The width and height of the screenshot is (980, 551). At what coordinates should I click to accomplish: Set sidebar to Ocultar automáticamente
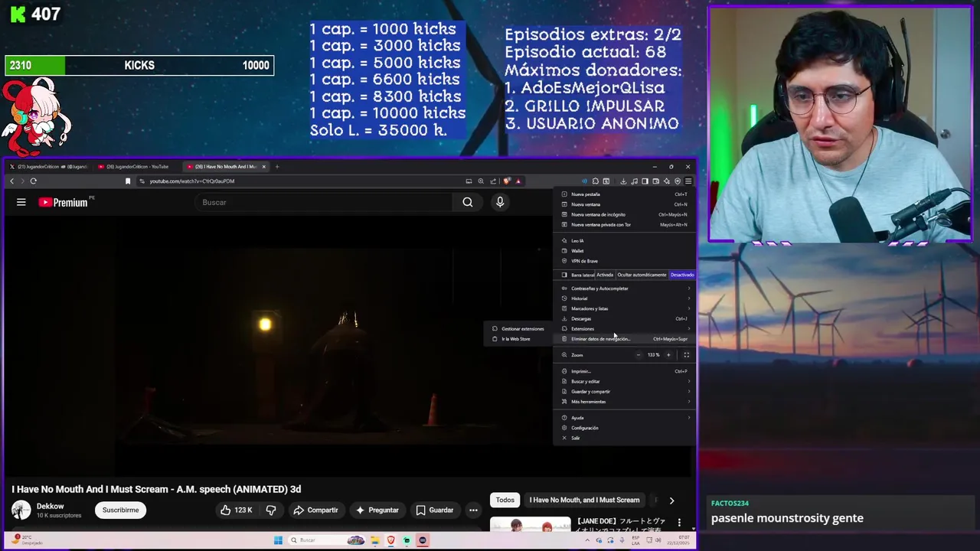(642, 275)
